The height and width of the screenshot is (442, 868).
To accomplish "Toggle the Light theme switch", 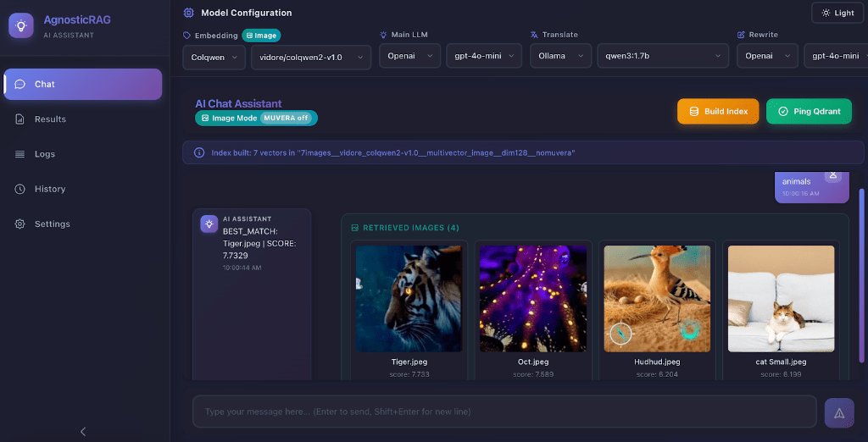I will [x=837, y=13].
